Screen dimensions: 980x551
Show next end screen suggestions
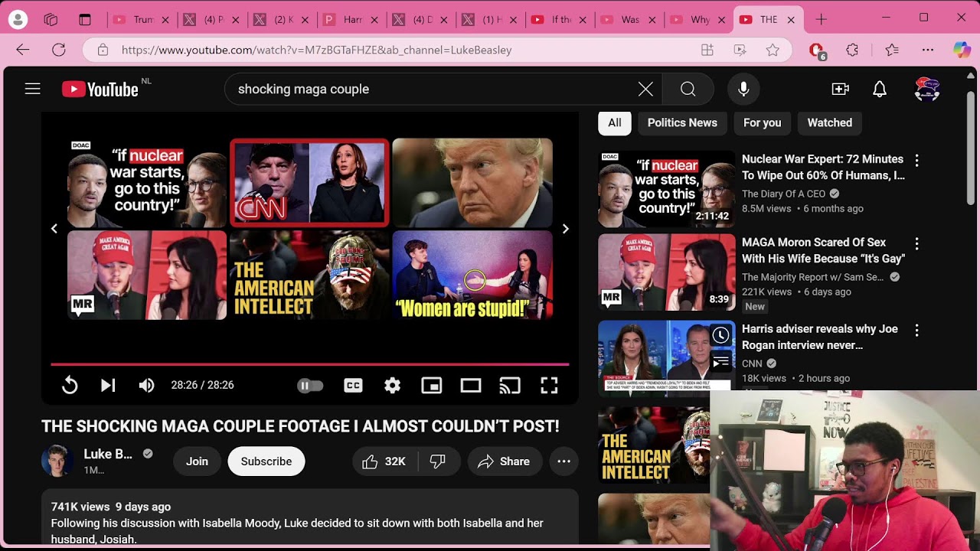[x=565, y=228]
